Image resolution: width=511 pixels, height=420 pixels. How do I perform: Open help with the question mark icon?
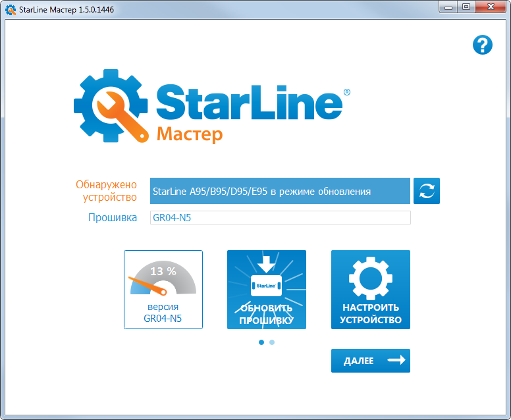483,45
